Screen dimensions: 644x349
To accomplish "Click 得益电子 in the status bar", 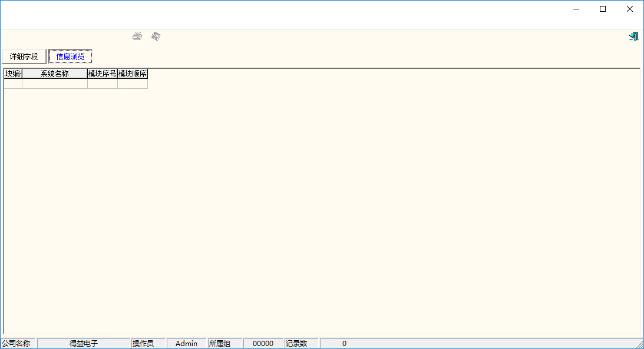I will (x=84, y=344).
